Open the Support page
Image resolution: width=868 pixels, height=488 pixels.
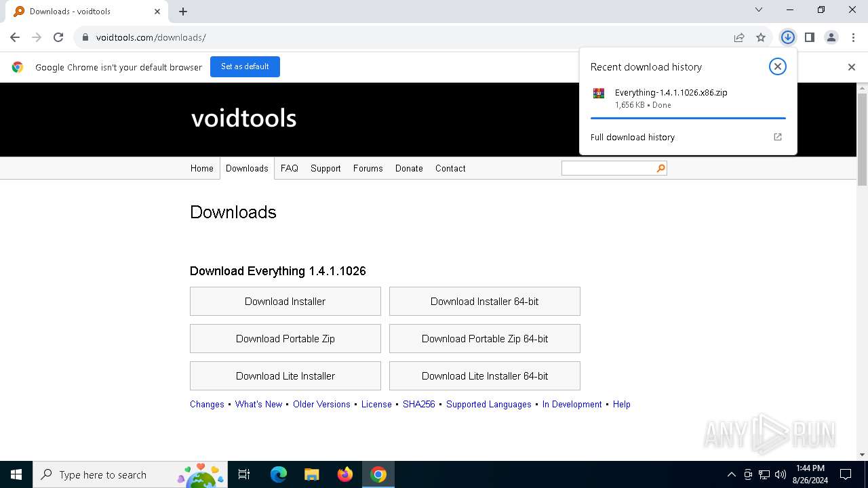(325, 168)
